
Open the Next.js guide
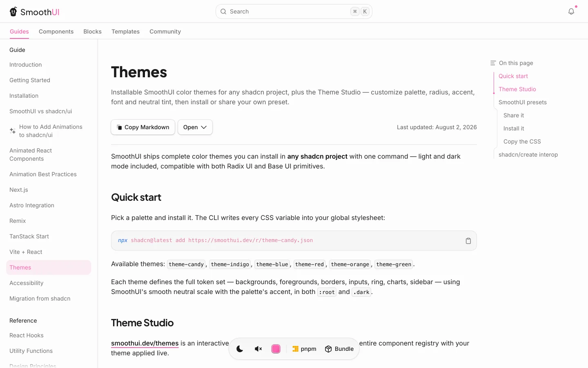coord(49,190)
